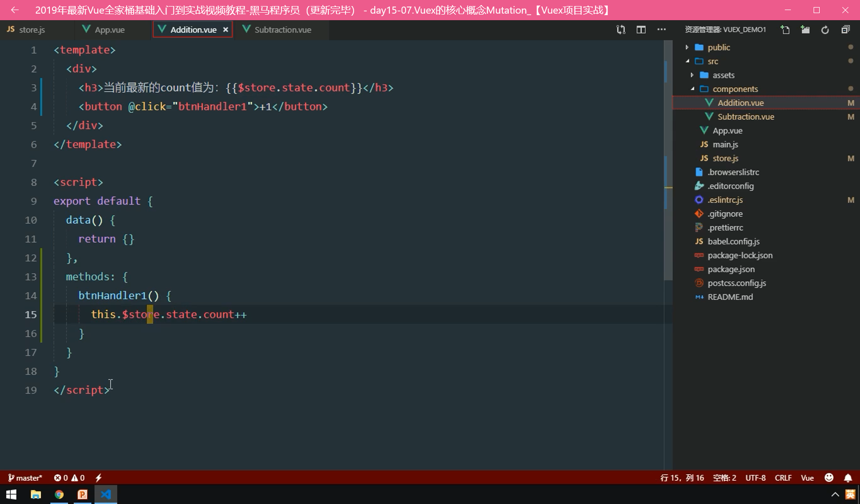Screen dimensions: 860x504
Task: Expand the public folder arrow
Action: pos(687,47)
